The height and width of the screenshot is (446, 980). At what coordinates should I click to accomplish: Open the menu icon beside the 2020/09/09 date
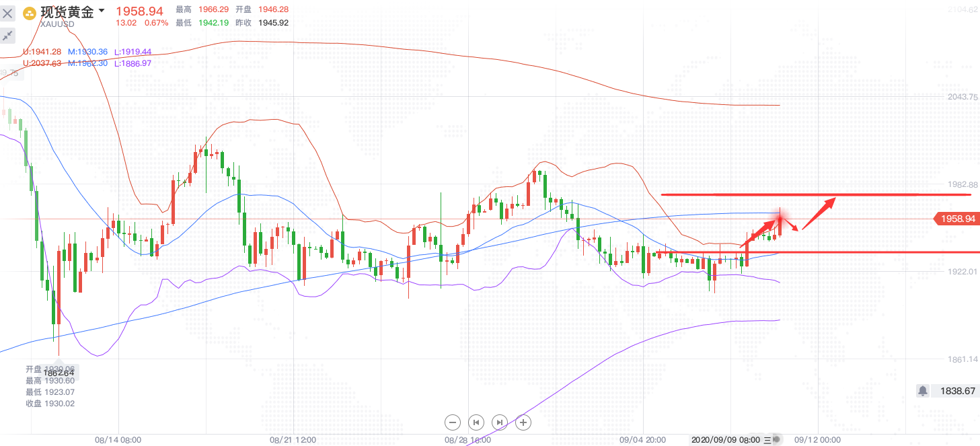[x=767, y=440]
